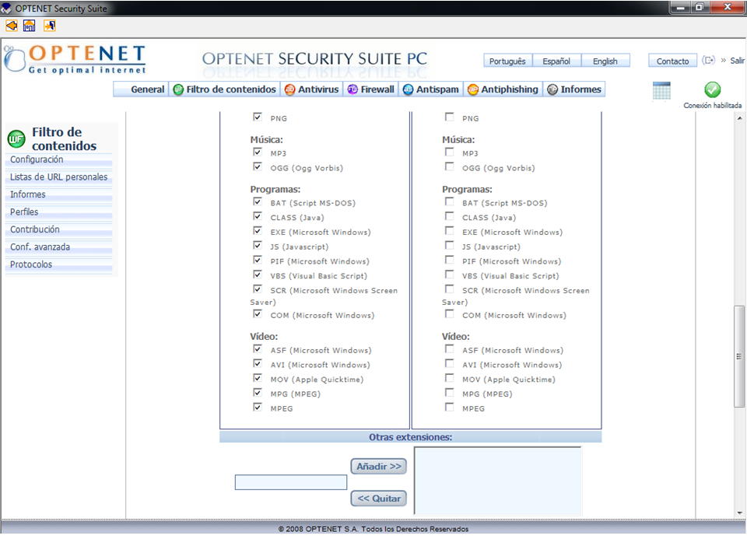The image size is (747, 560).
Task: Click the home page toolbar icon
Action: coord(30,26)
